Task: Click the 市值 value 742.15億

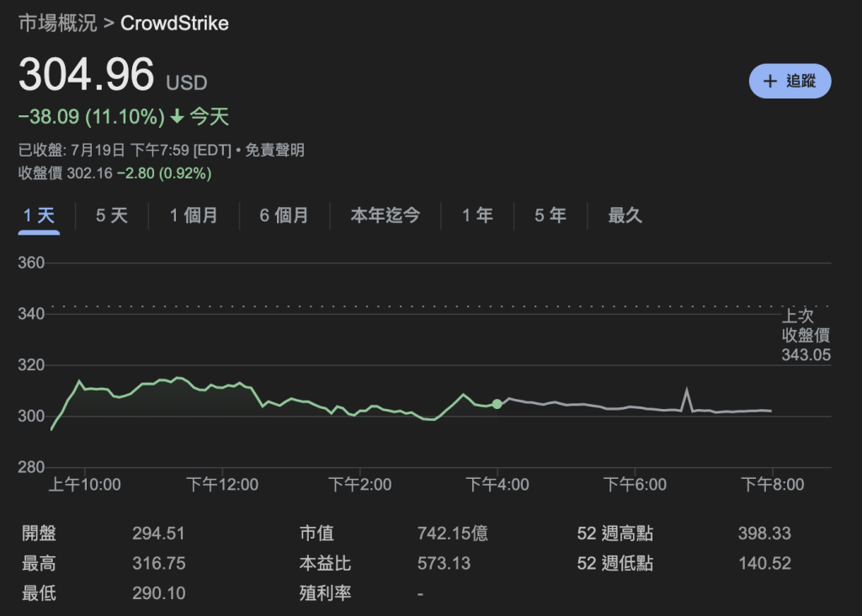Action: pyautogui.click(x=452, y=534)
